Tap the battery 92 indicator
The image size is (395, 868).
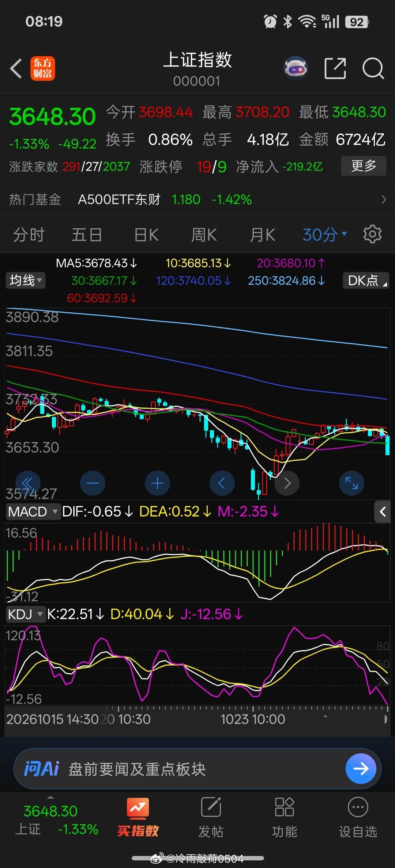pos(357,22)
